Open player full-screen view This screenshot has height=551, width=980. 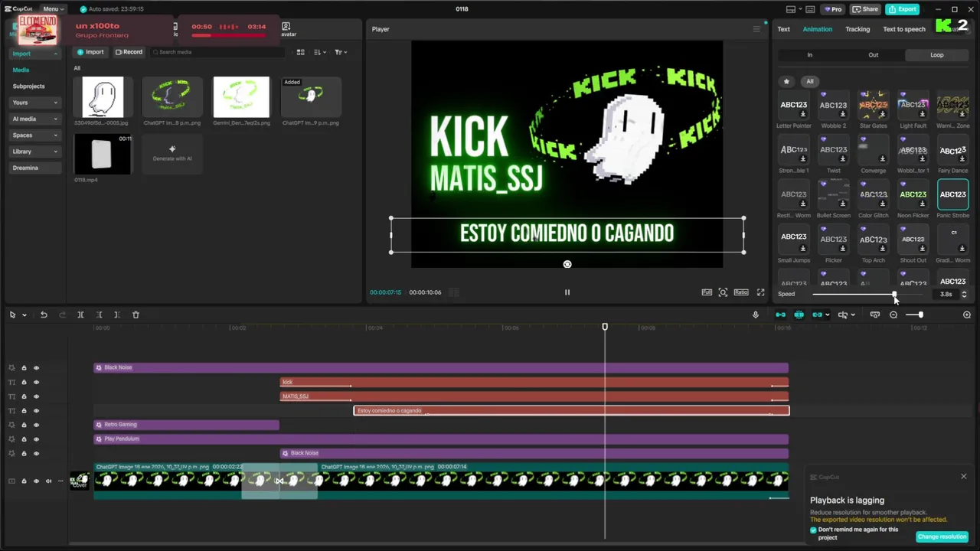760,292
